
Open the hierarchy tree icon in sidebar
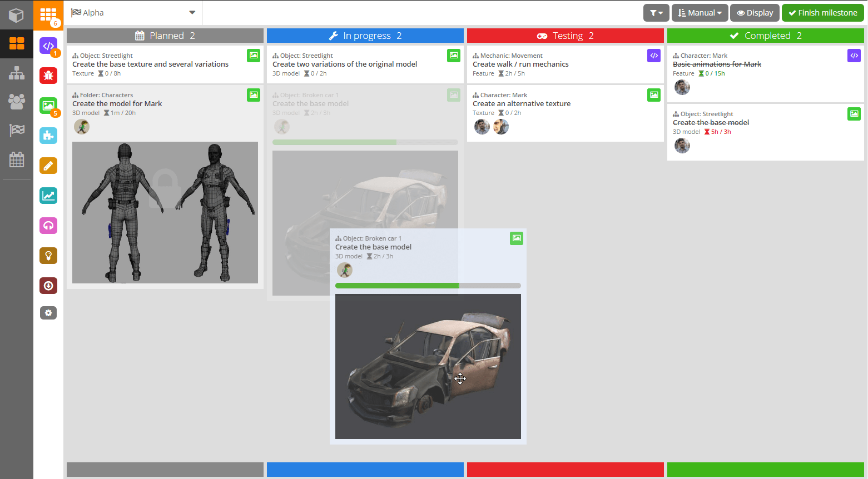point(17,73)
